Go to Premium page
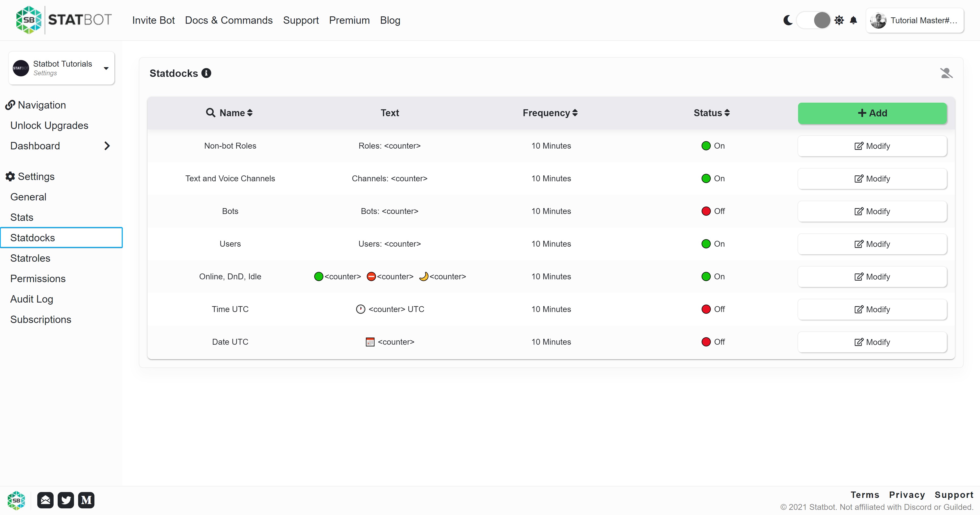The height and width of the screenshot is (515, 980). tap(349, 20)
